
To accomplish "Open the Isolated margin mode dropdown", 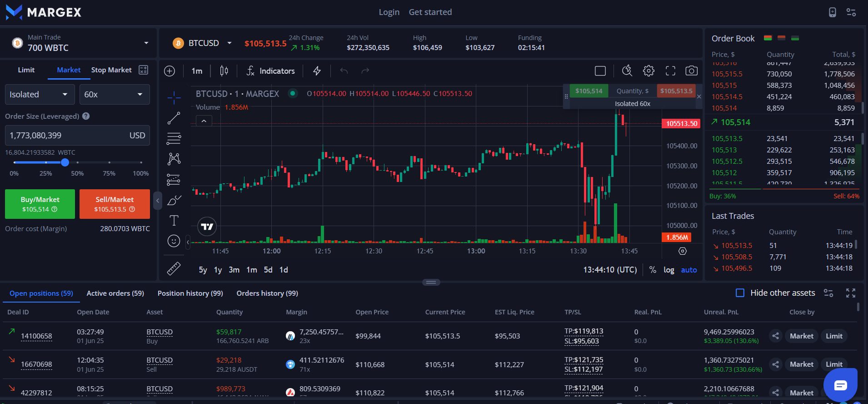I will click(x=39, y=95).
